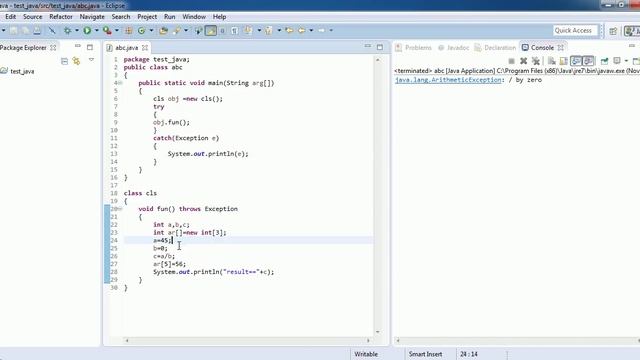Click java.lang.ArithmeticException link in Console
The width and height of the screenshot is (640, 360).
448,80
